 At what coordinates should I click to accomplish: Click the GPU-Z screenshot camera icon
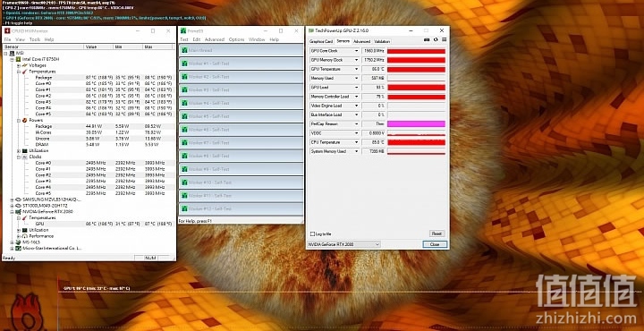[427, 40]
